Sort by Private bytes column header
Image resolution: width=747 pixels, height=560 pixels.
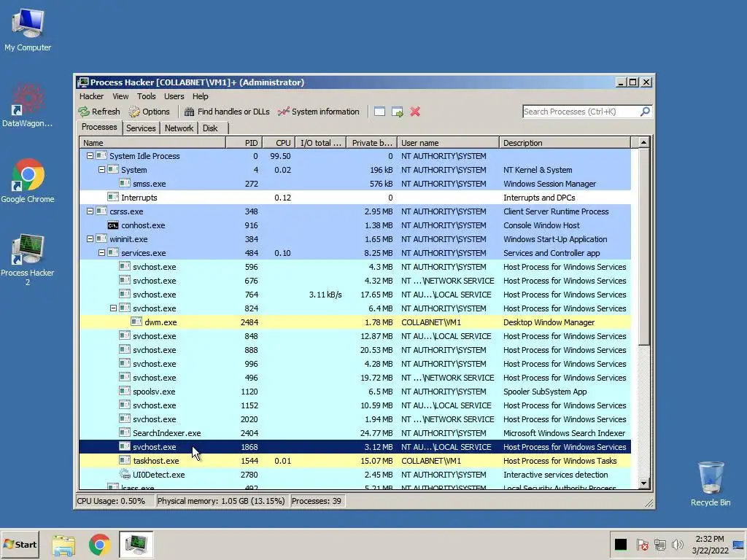point(371,143)
